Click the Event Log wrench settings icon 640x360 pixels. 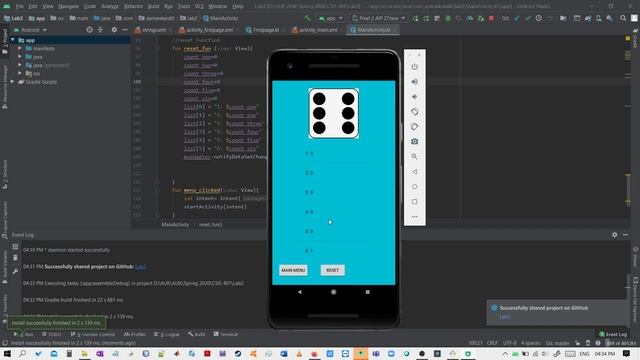(x=15, y=271)
